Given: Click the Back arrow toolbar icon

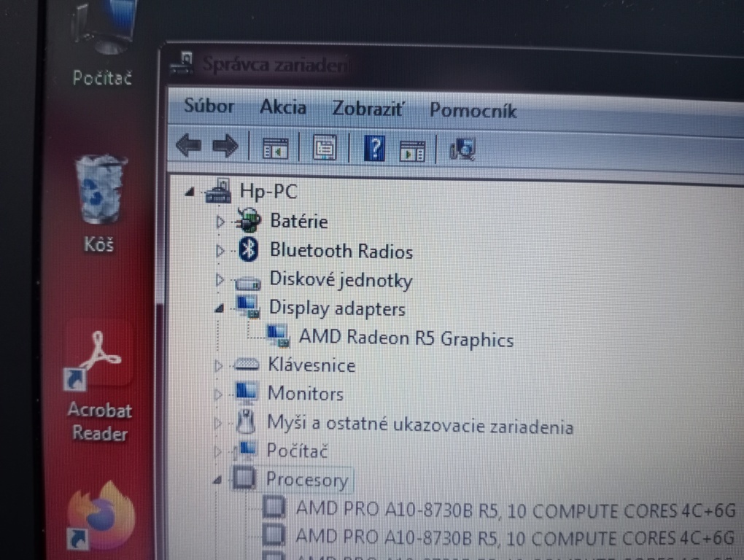Looking at the screenshot, I should [x=189, y=145].
